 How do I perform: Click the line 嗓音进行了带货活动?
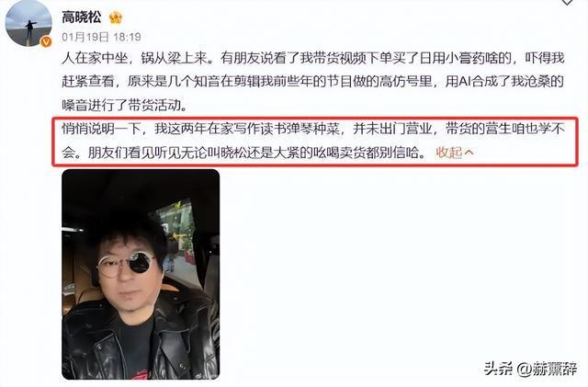pyautogui.click(x=125, y=105)
